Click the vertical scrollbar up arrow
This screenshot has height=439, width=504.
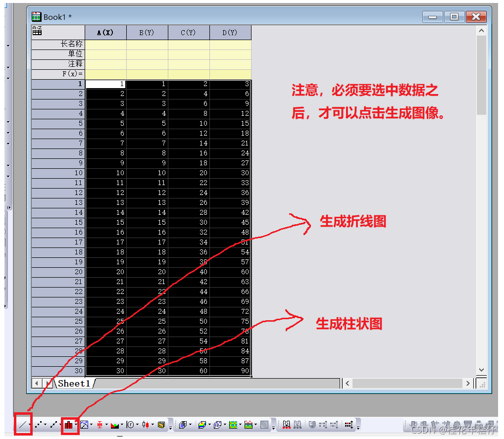481,31
